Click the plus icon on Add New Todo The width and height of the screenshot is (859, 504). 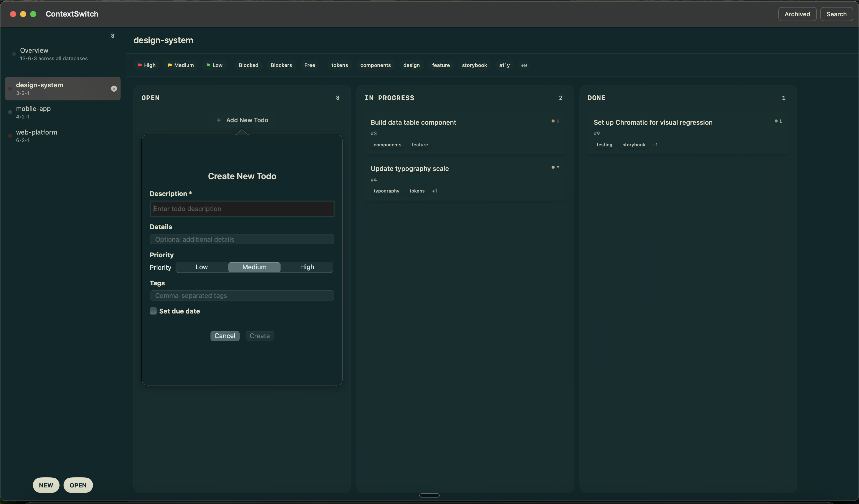[x=219, y=120]
